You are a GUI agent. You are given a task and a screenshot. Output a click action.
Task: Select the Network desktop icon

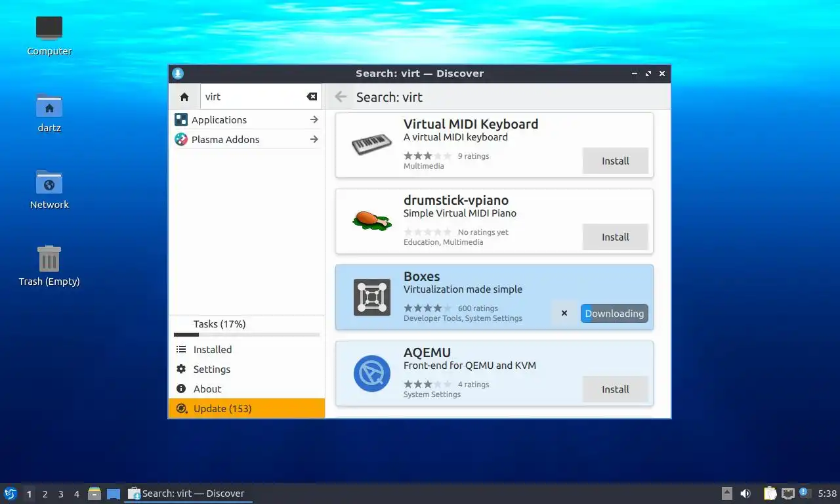point(49,182)
